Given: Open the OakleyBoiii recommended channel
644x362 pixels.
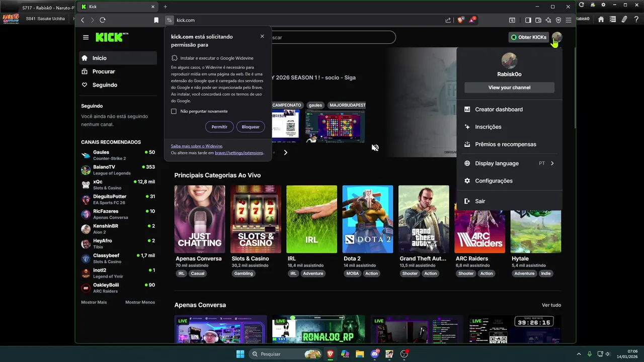Looking at the screenshot, I should (118, 288).
